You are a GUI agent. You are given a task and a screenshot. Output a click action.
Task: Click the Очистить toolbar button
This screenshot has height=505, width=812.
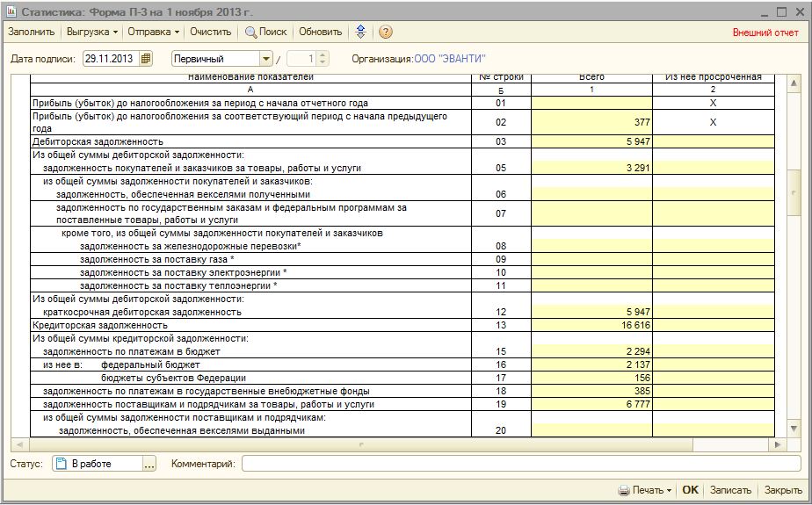[x=210, y=32]
